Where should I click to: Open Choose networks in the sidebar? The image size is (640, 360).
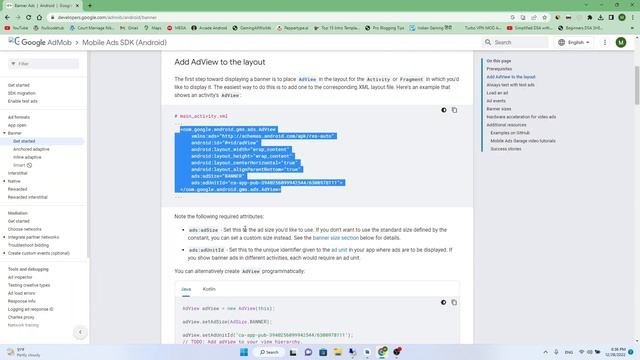(24, 229)
